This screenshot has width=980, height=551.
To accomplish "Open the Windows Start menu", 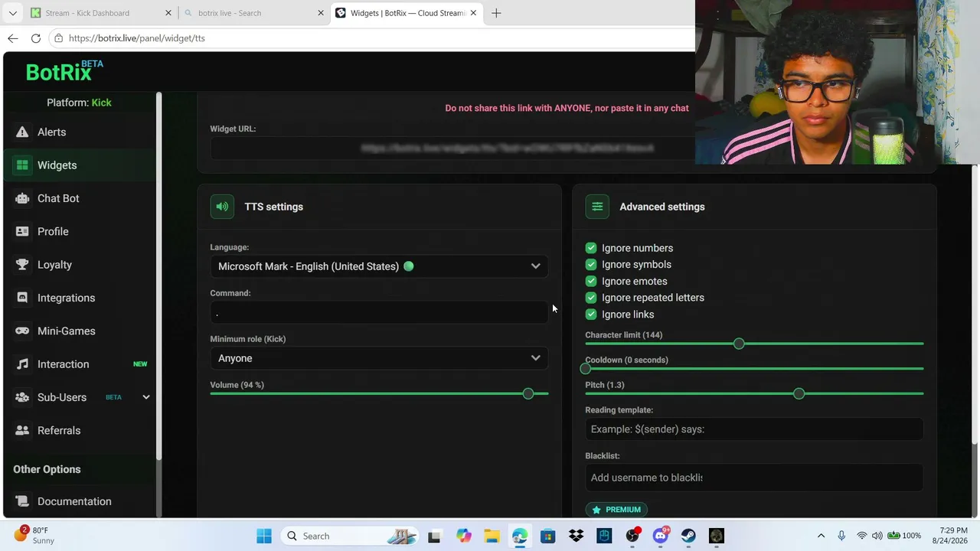I will pyautogui.click(x=264, y=536).
